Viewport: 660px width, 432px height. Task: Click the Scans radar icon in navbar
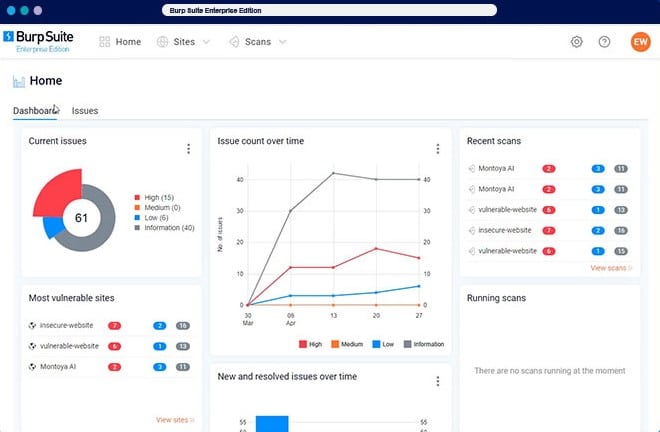tap(234, 42)
